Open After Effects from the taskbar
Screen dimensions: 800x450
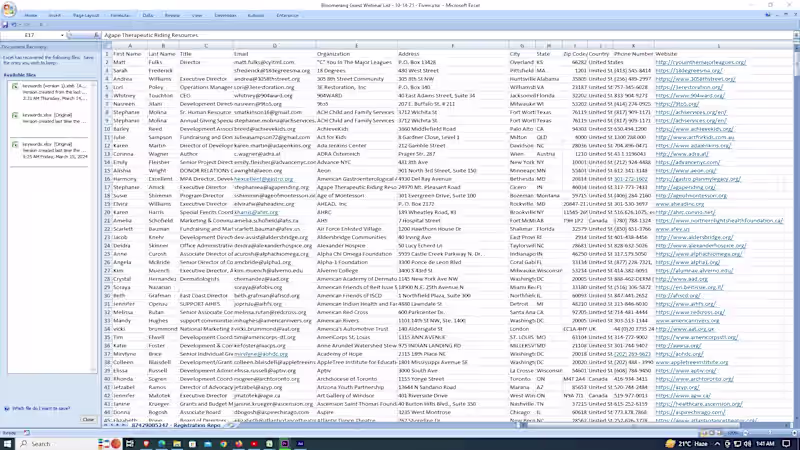point(300,444)
